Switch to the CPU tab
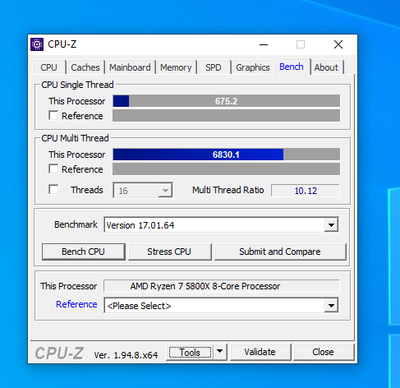The width and height of the screenshot is (400, 388). (x=49, y=67)
